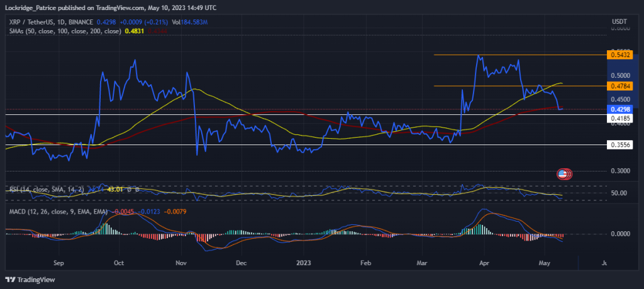The width and height of the screenshot is (644, 289).
Task: Click the orange MACD signal value -0.0079
Action: click(176, 212)
